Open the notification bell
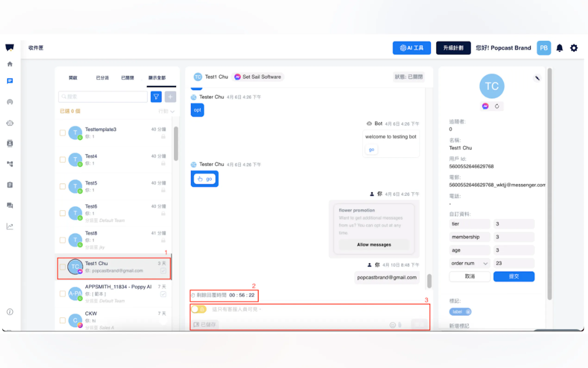 click(x=559, y=48)
